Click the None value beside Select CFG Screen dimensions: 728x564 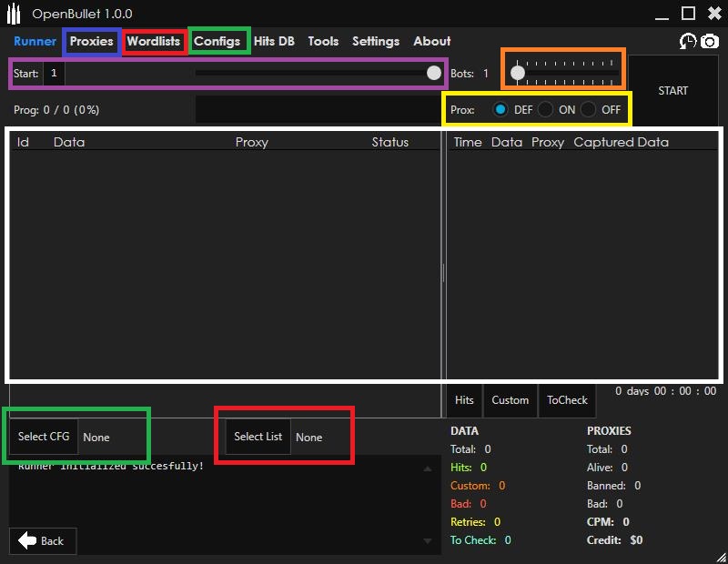pos(96,438)
